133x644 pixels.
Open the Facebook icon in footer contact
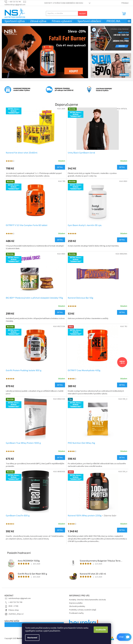click(6, 610)
